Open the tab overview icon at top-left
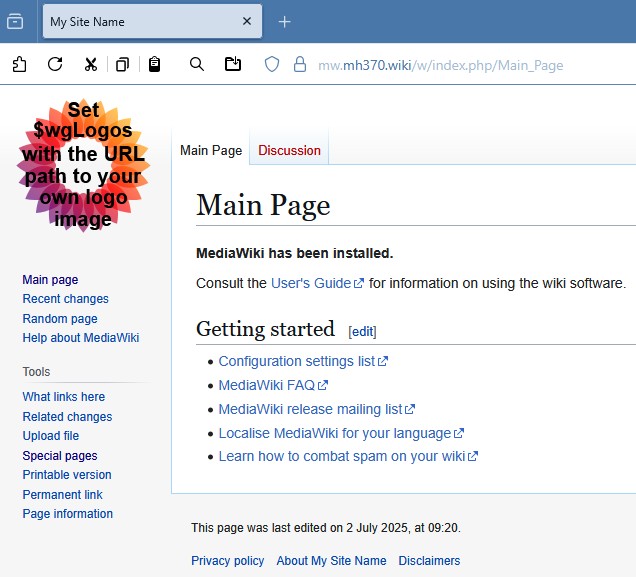Viewport: 636px width, 577px height. pos(15,21)
